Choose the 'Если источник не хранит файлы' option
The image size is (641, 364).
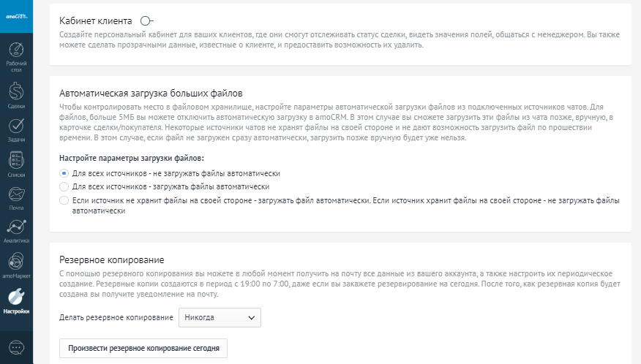click(64, 200)
